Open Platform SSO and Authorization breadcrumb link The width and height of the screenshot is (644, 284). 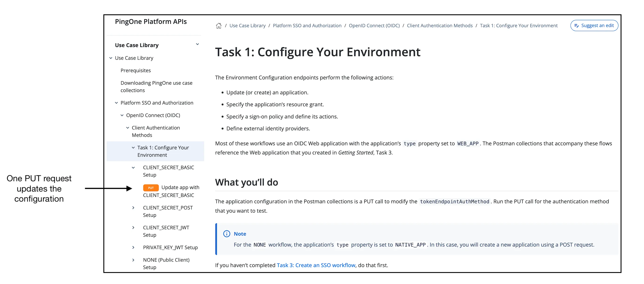(x=307, y=26)
